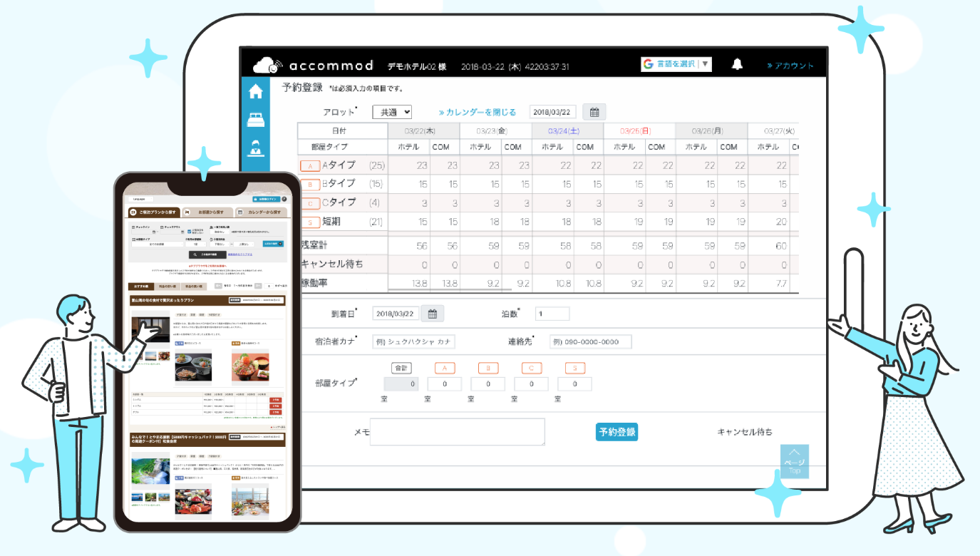
Task: Open the アカウント link in header
Action: (790, 66)
